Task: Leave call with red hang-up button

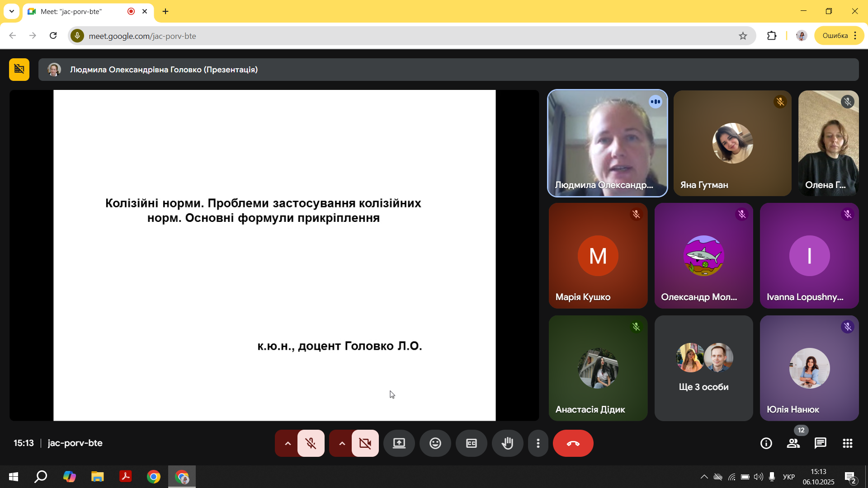Action: (x=573, y=443)
